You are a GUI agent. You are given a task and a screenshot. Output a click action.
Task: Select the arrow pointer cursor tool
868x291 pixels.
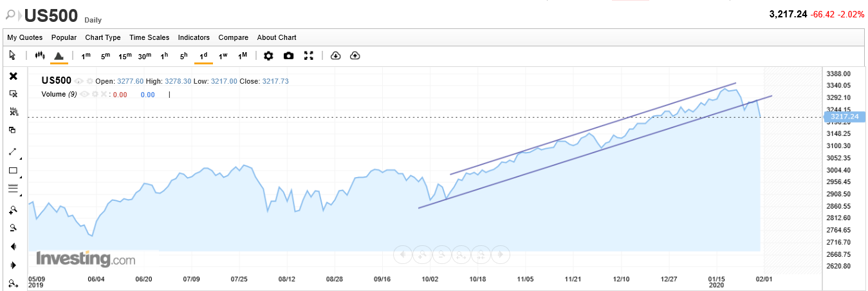tap(13, 56)
